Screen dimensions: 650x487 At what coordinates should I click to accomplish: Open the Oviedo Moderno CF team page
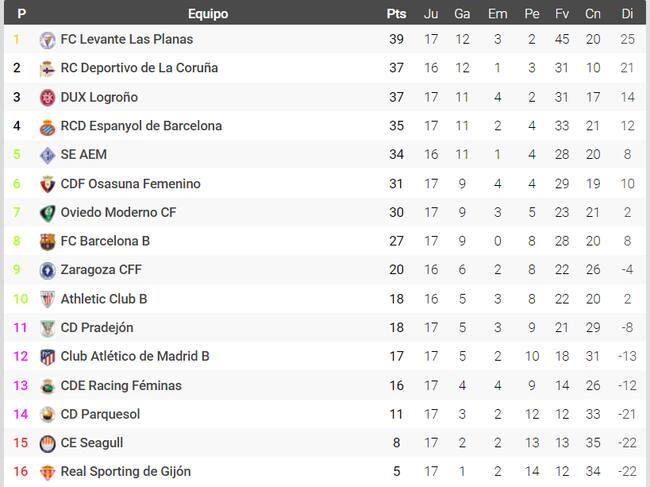coord(118,213)
